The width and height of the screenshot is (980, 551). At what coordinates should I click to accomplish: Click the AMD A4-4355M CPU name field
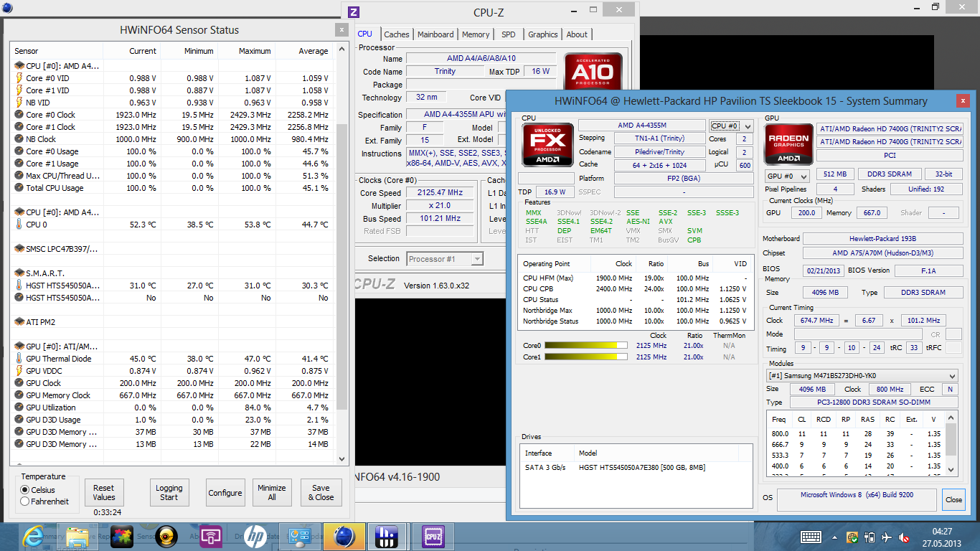click(641, 126)
